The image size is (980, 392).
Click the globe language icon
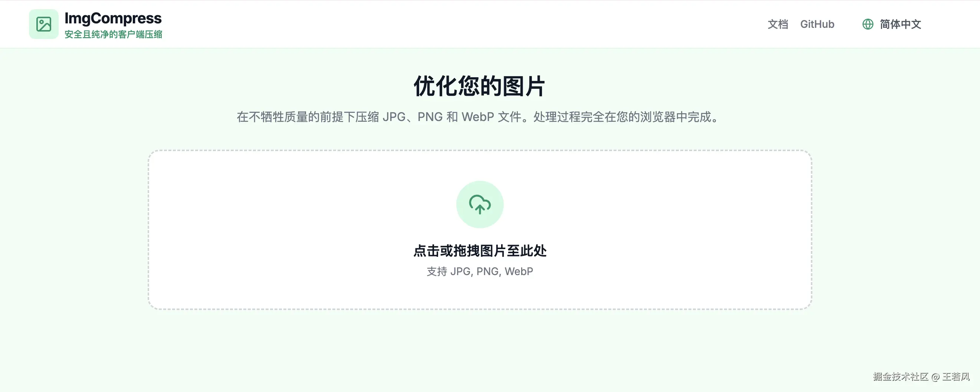coord(868,24)
